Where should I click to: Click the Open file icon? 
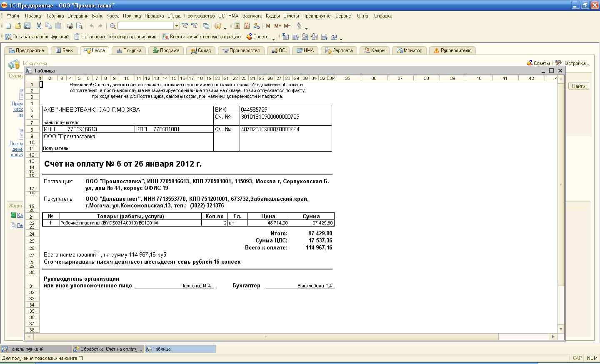point(17,26)
